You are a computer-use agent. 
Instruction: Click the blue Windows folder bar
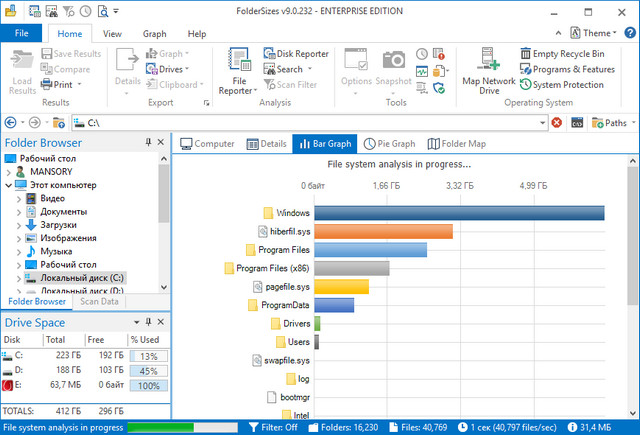click(460, 213)
